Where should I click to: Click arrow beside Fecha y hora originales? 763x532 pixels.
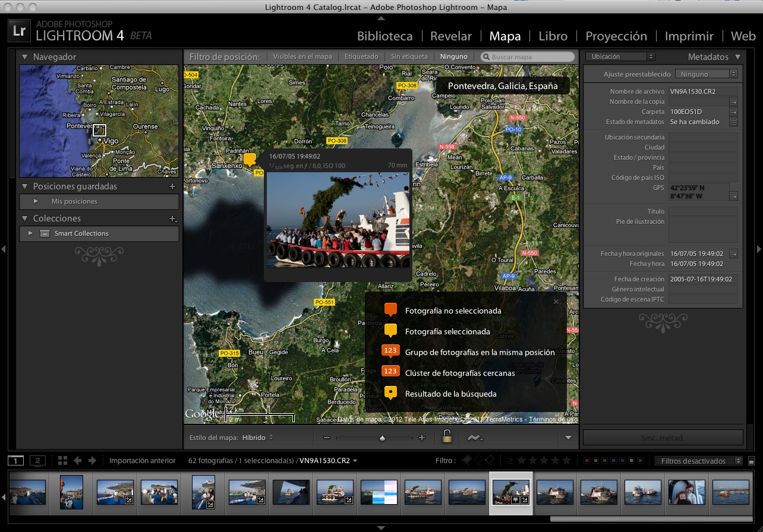click(733, 254)
